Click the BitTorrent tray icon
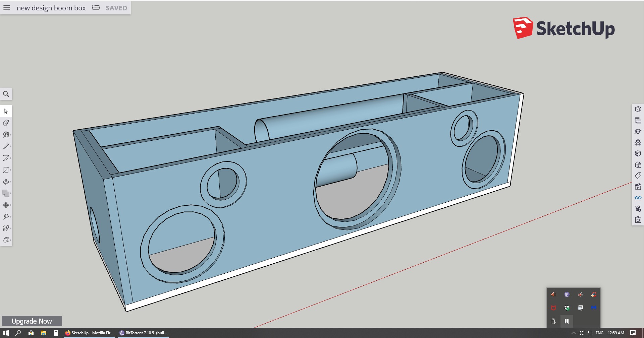The height and width of the screenshot is (338, 644). point(567,294)
